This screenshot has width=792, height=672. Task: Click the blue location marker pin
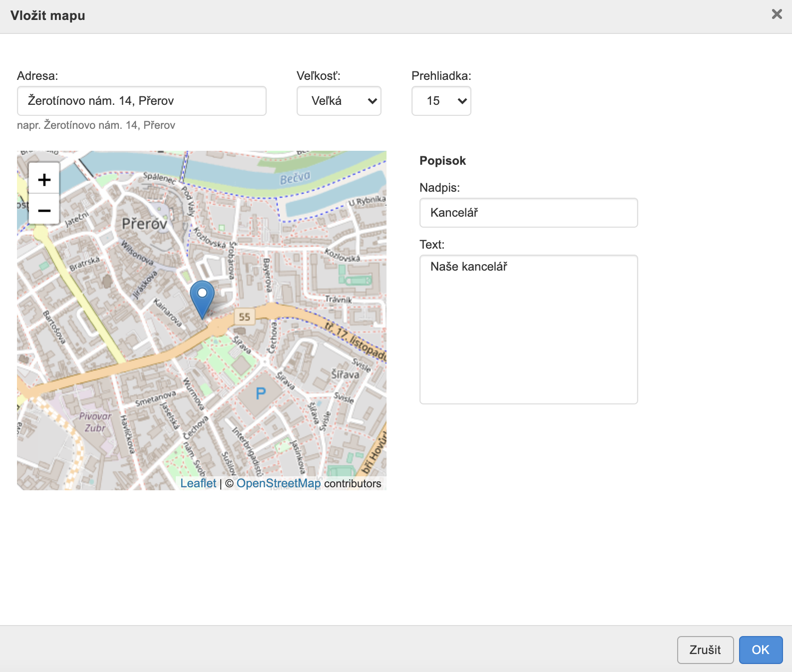[x=202, y=298]
